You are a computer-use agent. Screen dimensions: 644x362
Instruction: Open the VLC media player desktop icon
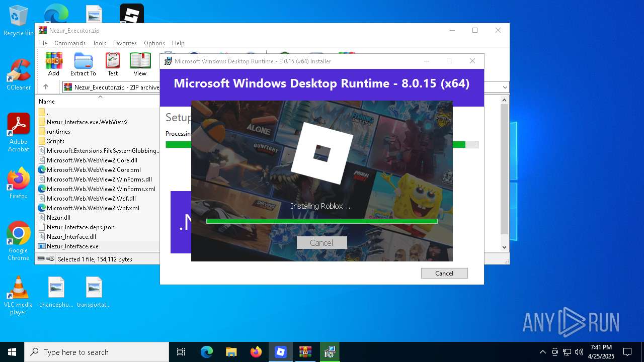pyautogui.click(x=19, y=296)
